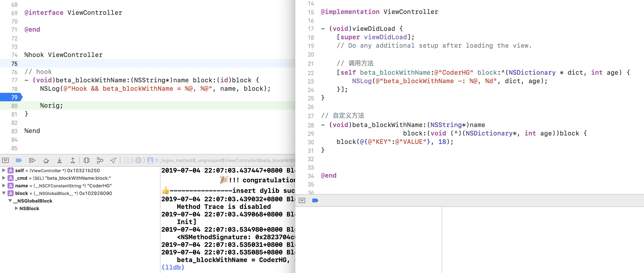Collapse the block variable

point(4,193)
